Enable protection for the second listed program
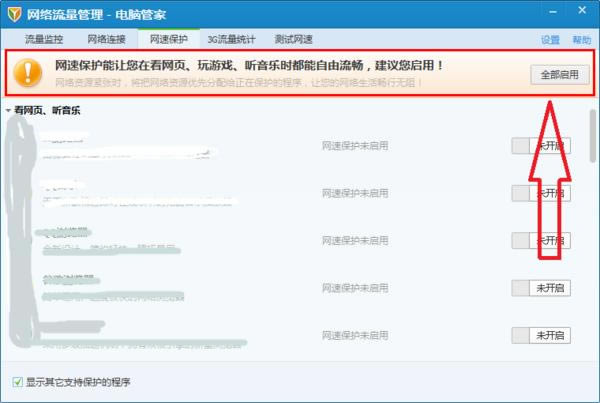 tap(541, 193)
